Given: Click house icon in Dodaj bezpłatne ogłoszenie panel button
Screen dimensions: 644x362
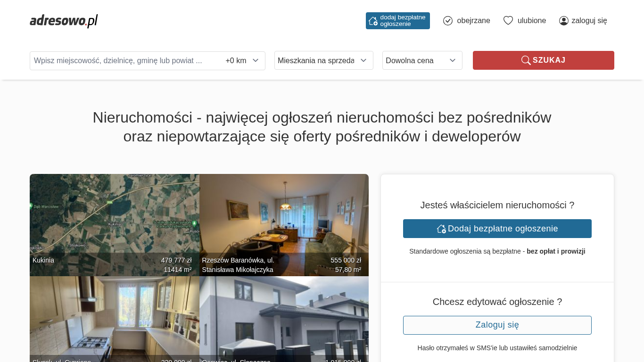Looking at the screenshot, I should [441, 229].
